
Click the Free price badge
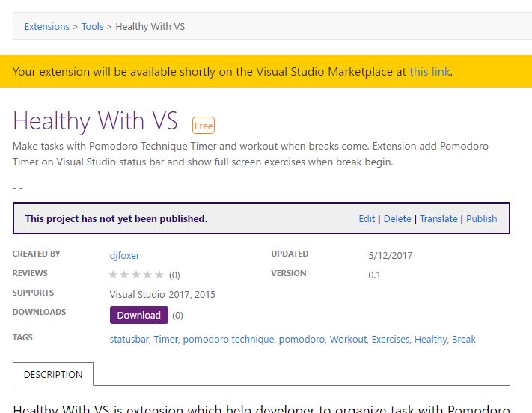pos(204,126)
